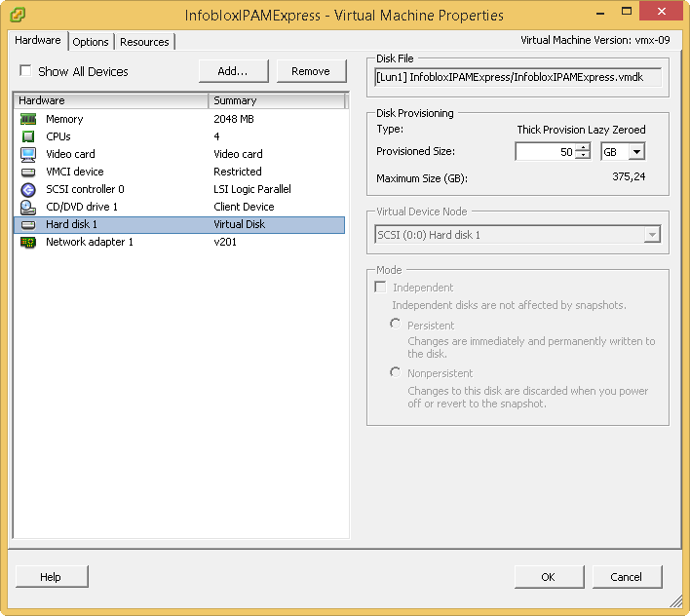Image resolution: width=690 pixels, height=616 pixels.
Task: Select the CPUs processor icon
Action: tap(28, 136)
